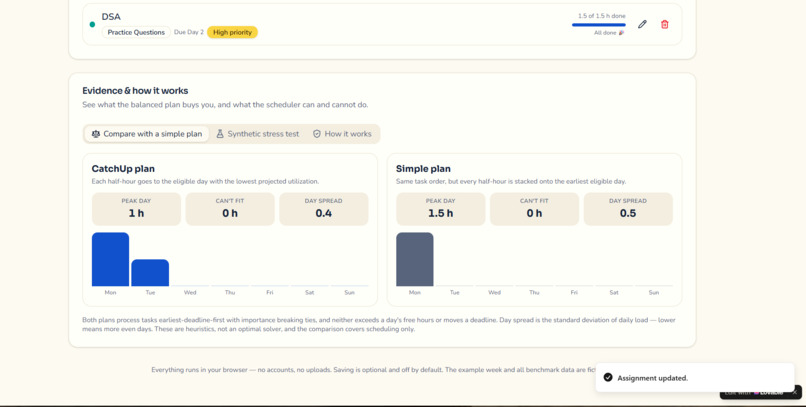Delete the DSA assignment via trash icon

[665, 24]
